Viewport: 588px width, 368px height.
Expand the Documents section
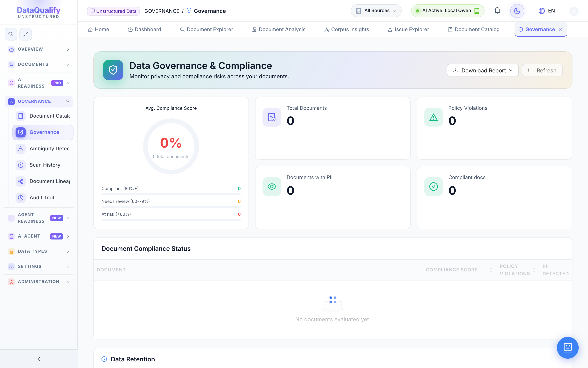39,64
